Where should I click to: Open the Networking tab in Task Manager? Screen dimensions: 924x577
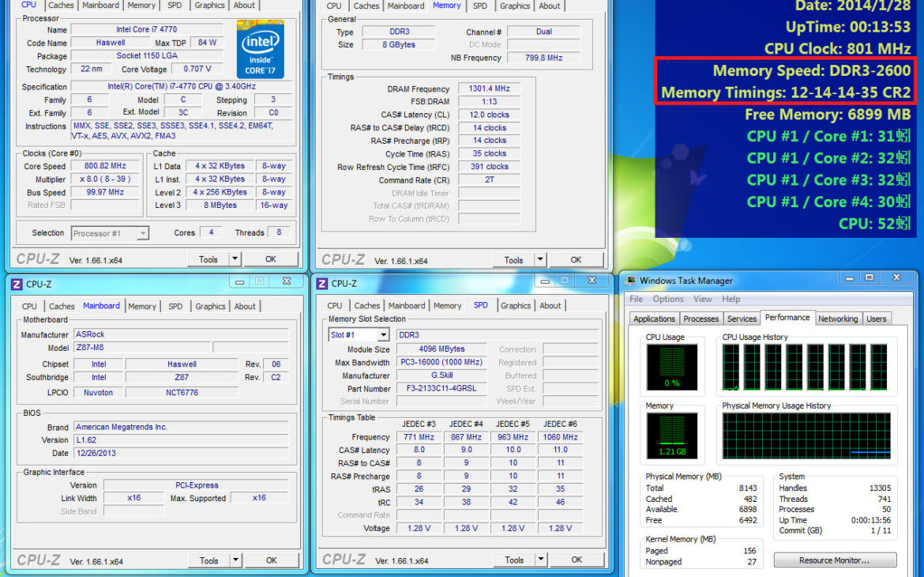[838, 319]
